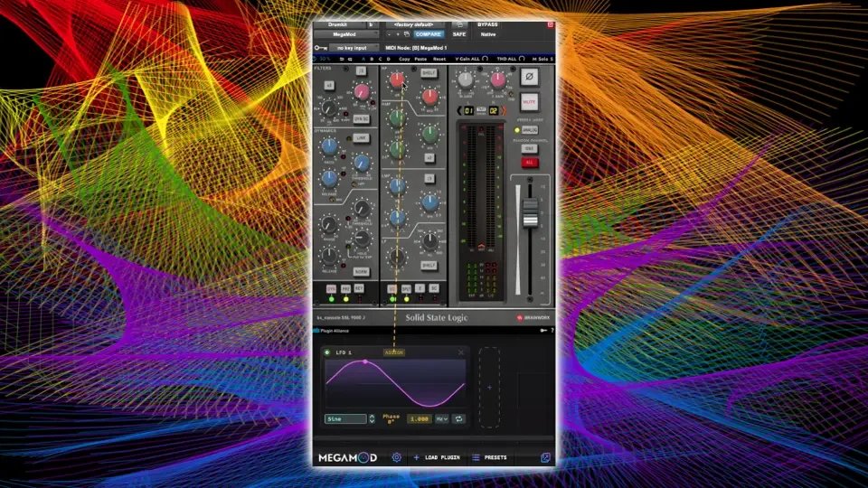The width and height of the screenshot is (868, 488).
Task: Step the waveform shape arrows
Action: pyautogui.click(x=372, y=418)
